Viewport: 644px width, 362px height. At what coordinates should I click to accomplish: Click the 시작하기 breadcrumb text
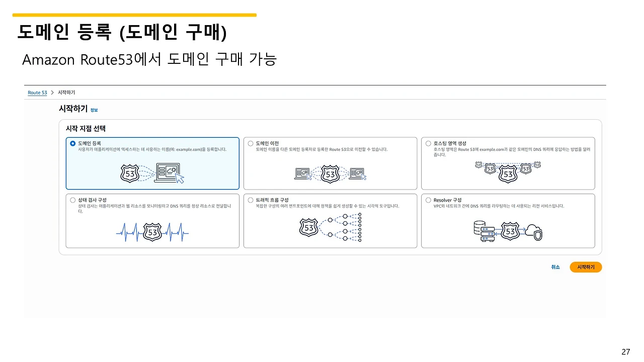pyautogui.click(x=66, y=93)
